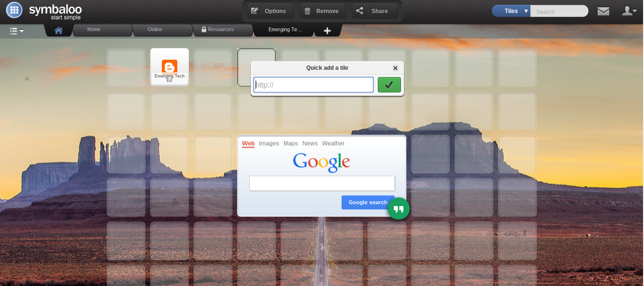Open the Options pencil button
The height and width of the screenshot is (286, 644).
pos(270,11)
